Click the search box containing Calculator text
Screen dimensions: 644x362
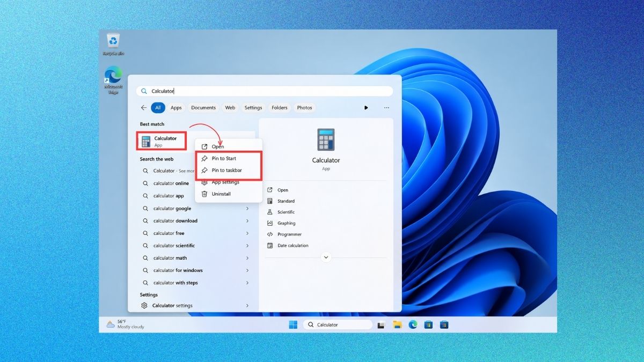(x=265, y=91)
